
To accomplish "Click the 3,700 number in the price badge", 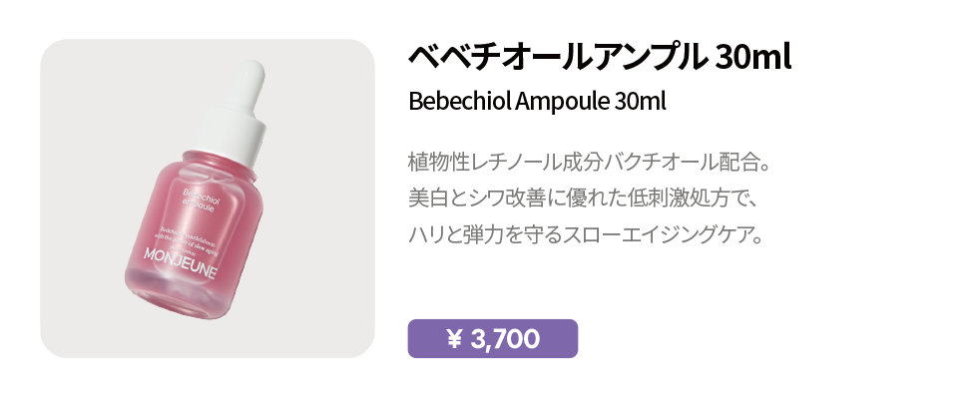I will point(504,339).
